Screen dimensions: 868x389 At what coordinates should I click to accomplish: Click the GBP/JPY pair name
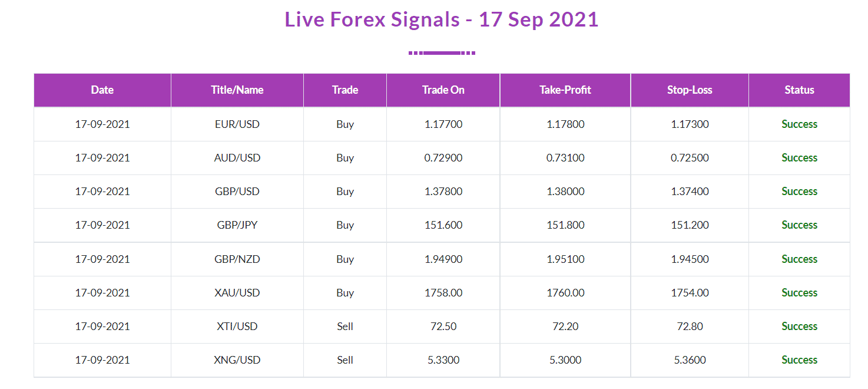(237, 225)
